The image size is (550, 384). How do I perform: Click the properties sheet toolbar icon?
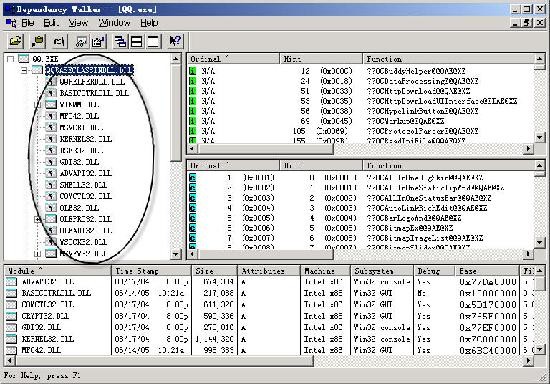click(99, 41)
